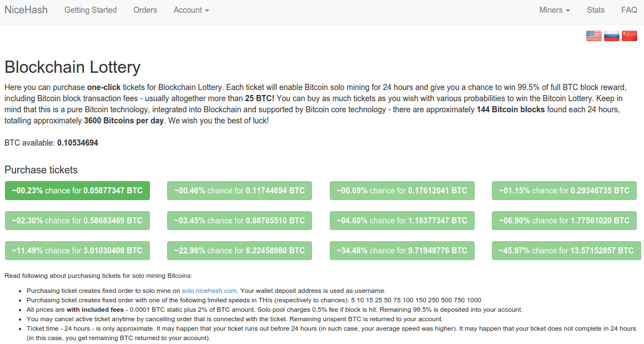Select the ~02.30% chance ticket
Screen dimensions: 644x344
click(77, 221)
